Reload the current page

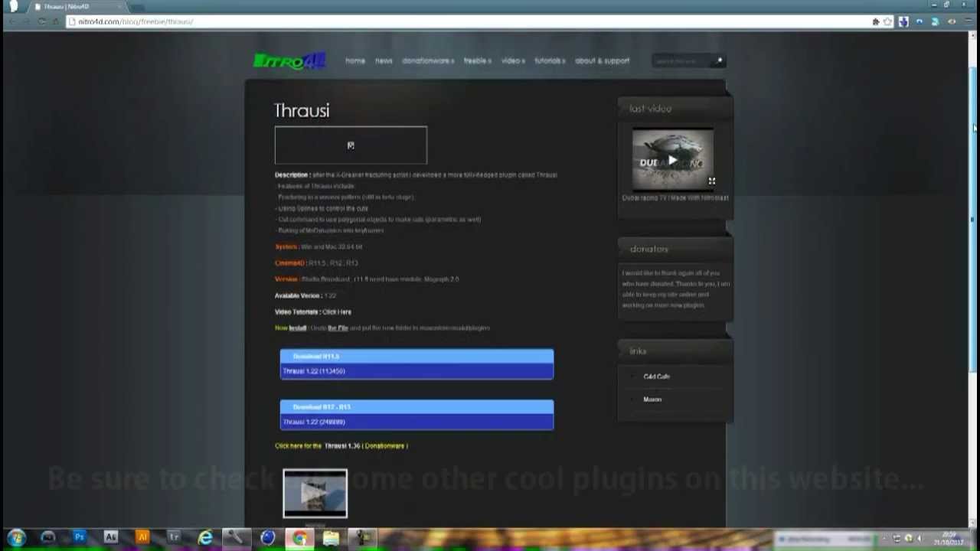pyautogui.click(x=41, y=21)
